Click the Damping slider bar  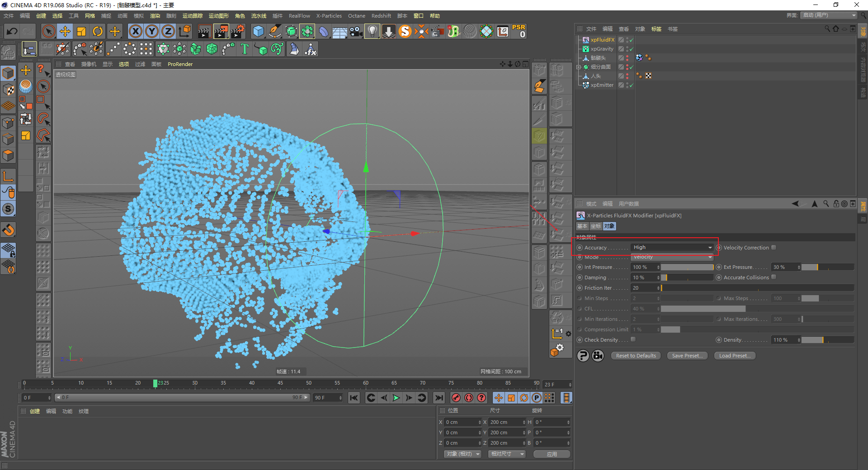point(687,277)
